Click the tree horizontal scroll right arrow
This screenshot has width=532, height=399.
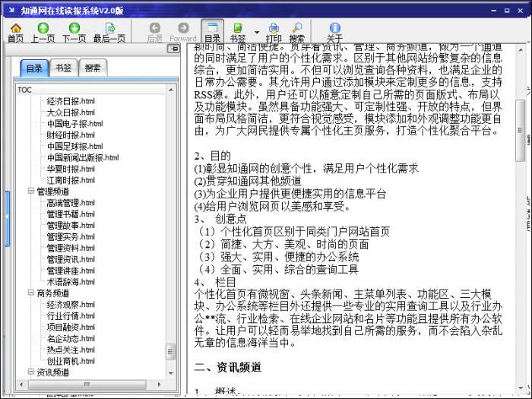click(159, 385)
